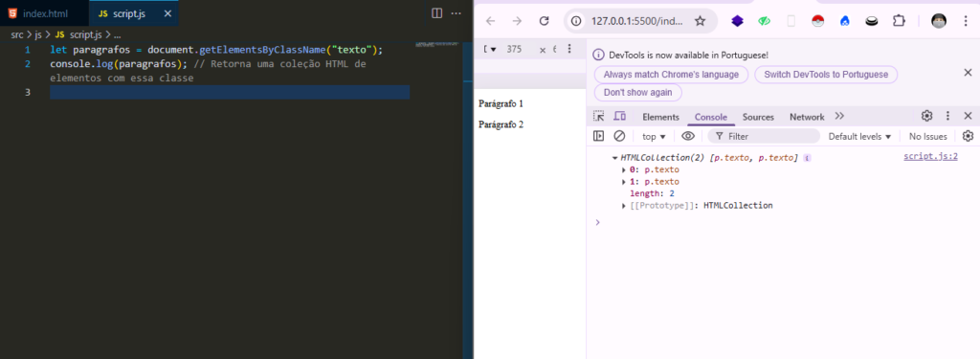
Task: Click Always match Chrome's language
Action: click(x=671, y=75)
